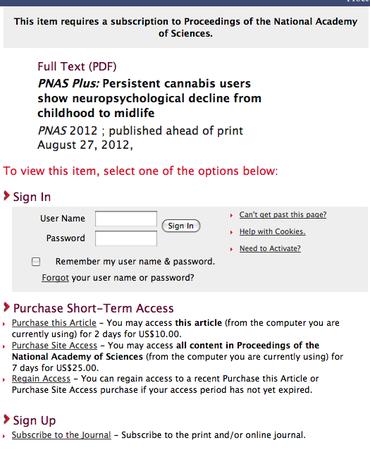The height and width of the screenshot is (450, 370).
Task: Click the Purchase Site Access link
Action: (54, 345)
